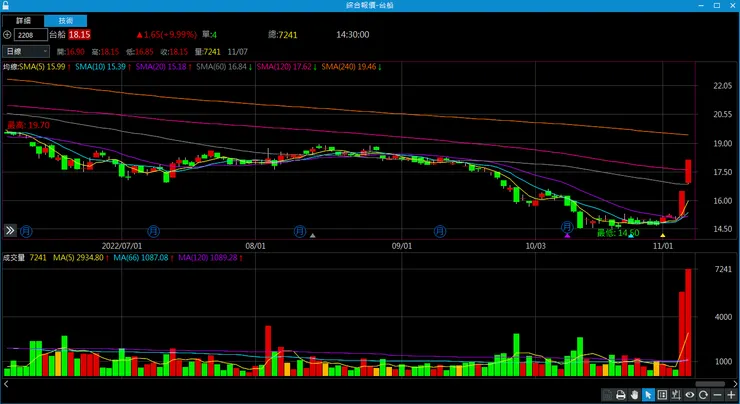Toggle the eye visibility icon
The image size is (740, 404).
[x=690, y=395]
